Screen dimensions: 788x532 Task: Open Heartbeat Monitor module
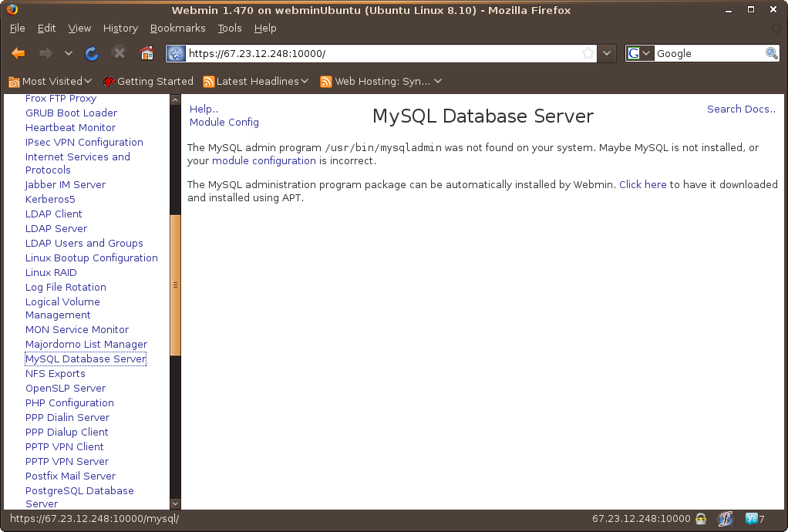[70, 127]
